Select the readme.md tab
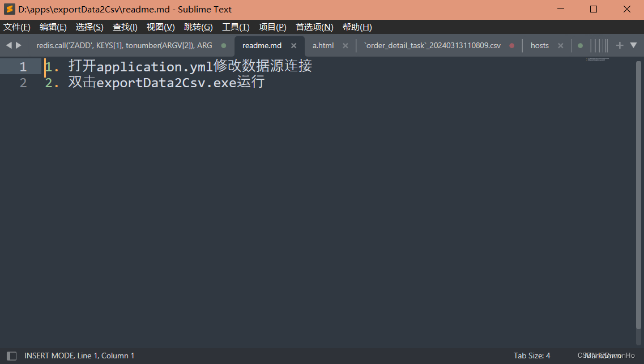The height and width of the screenshot is (364, 644). 262,45
